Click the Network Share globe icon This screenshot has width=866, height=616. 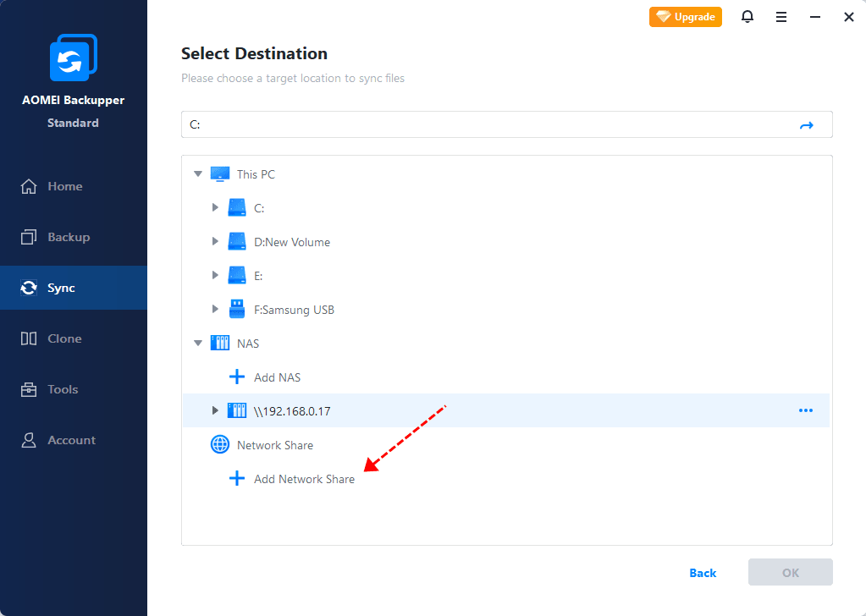(220, 445)
